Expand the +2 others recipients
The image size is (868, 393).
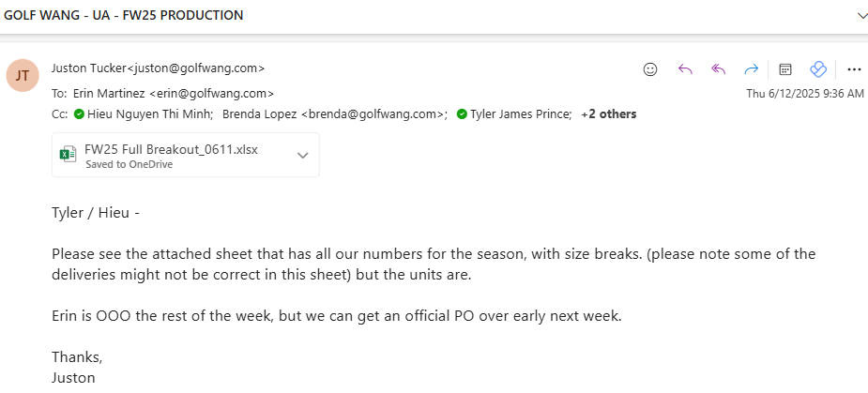pos(608,114)
